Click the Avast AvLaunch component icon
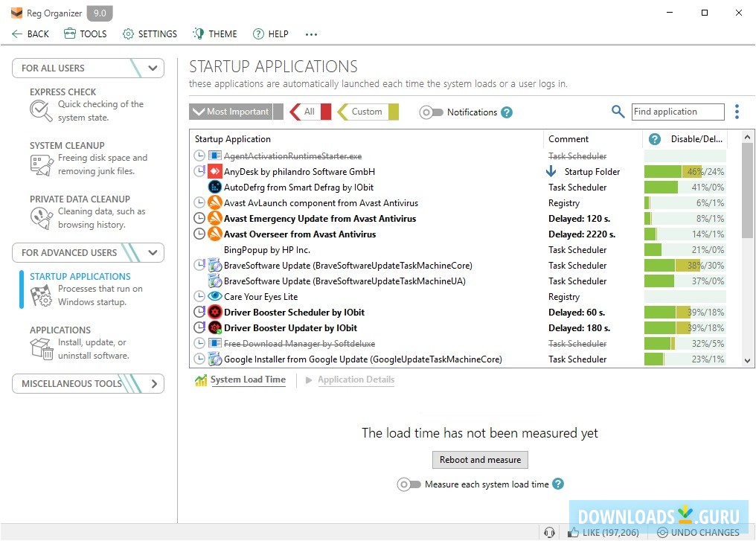Viewport: 756px width, 541px height. [214, 202]
